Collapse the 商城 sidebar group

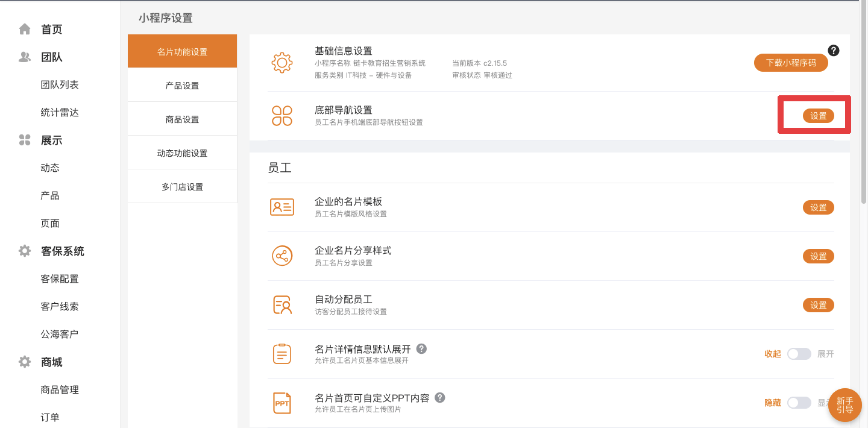pos(52,362)
